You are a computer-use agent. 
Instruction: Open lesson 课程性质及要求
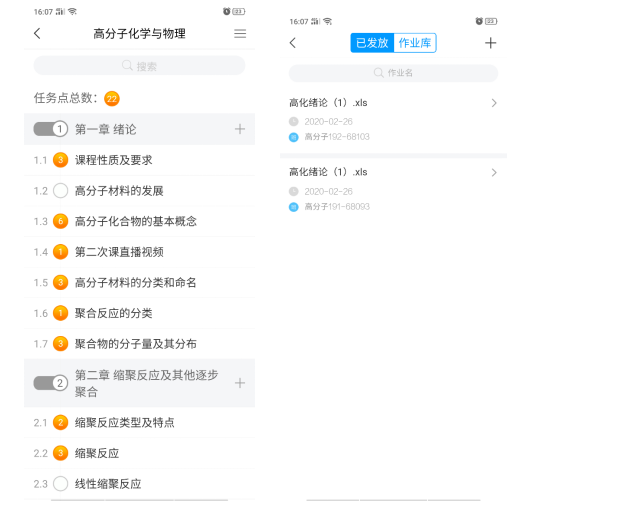pyautogui.click(x=113, y=160)
